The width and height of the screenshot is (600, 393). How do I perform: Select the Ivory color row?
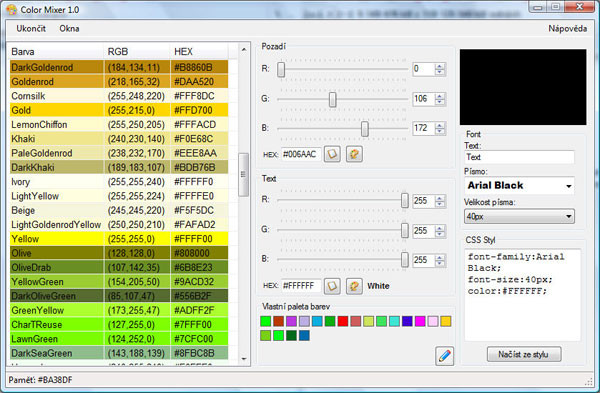(x=119, y=182)
